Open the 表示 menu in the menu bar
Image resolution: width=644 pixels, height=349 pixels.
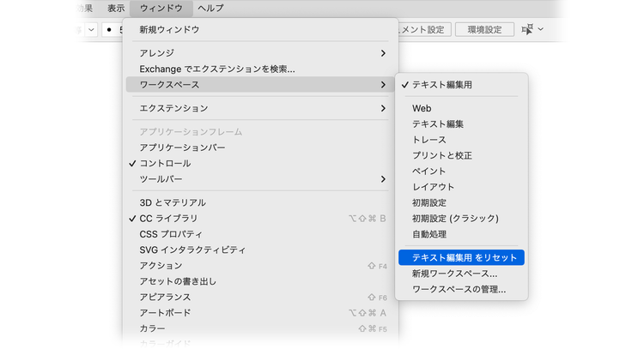116,8
